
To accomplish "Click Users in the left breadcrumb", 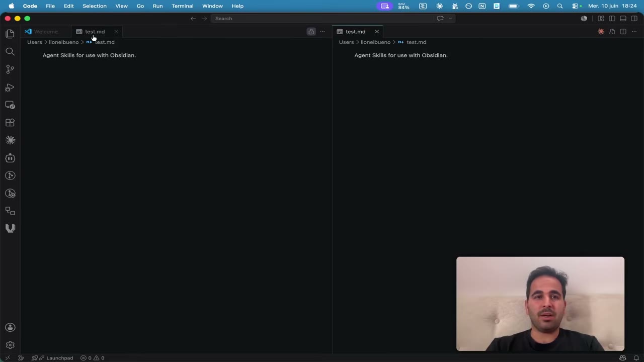I will point(35,42).
